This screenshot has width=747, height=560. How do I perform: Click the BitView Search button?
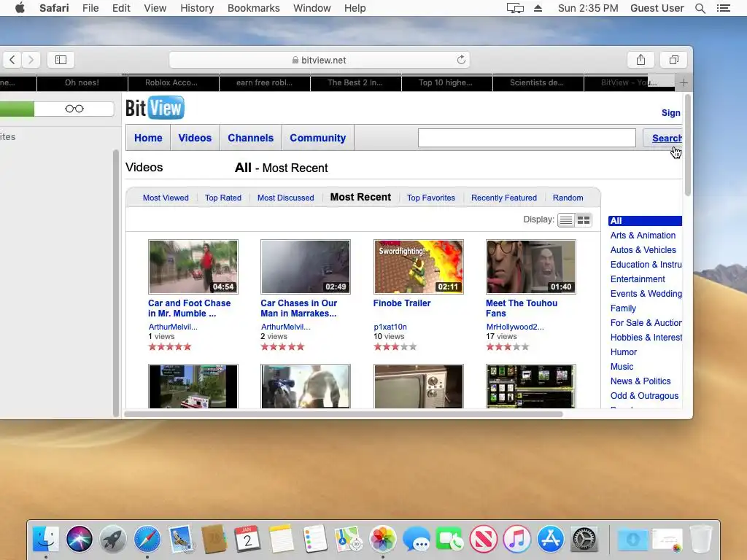(x=662, y=138)
